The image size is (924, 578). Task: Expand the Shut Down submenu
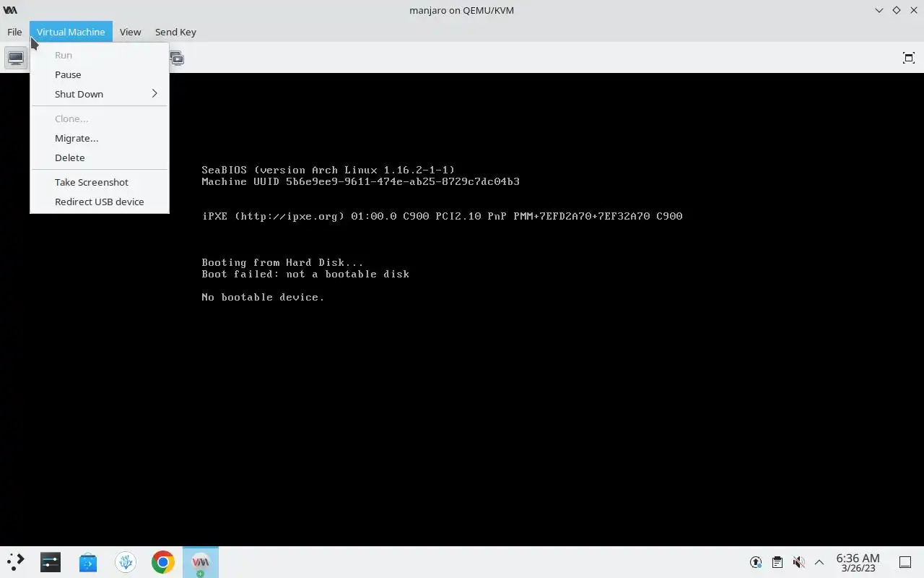(x=100, y=94)
